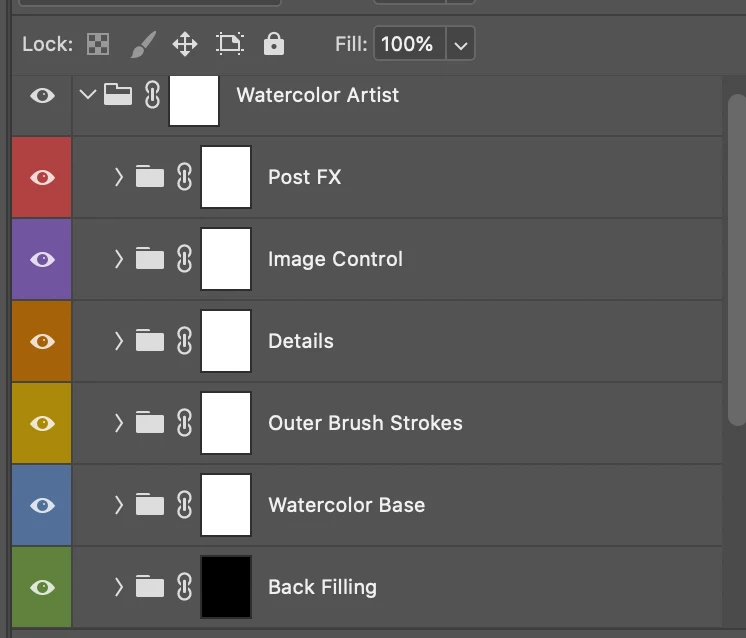Click the prevent artboard auto-nesting lock icon
The height and width of the screenshot is (638, 746).
click(x=230, y=44)
